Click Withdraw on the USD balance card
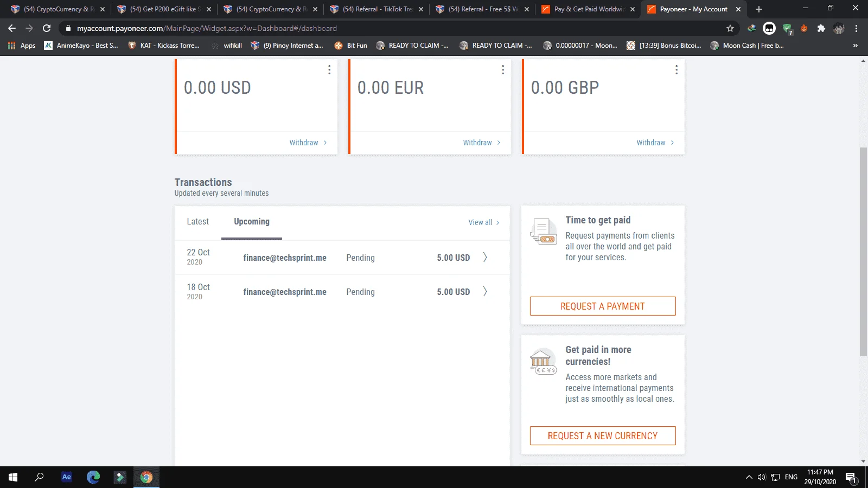Screen dimensions: 868x488 point(308,143)
